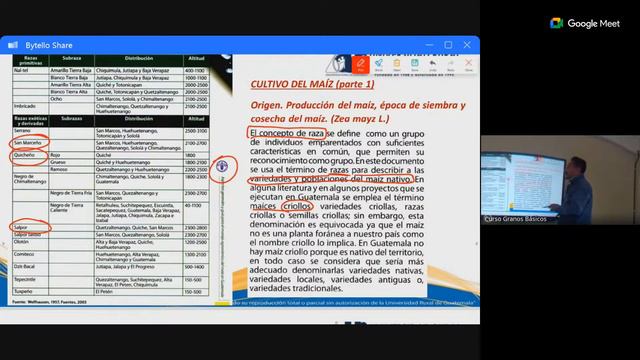Select the Curso Granos Básicos video tile

[x=560, y=180]
